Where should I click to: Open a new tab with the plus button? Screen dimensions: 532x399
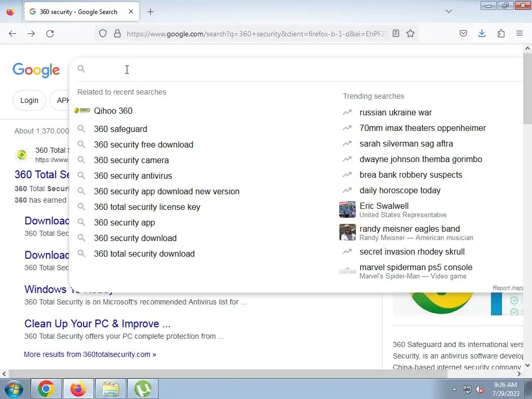click(x=150, y=12)
